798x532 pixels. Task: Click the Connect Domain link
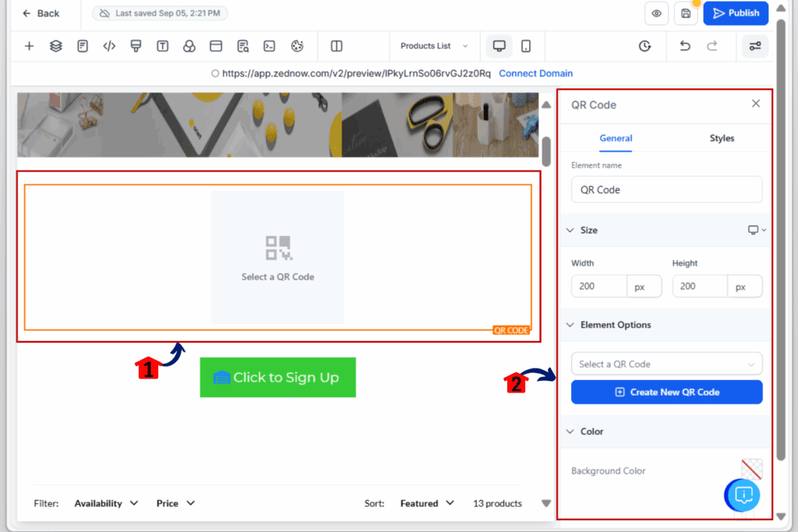click(x=536, y=73)
